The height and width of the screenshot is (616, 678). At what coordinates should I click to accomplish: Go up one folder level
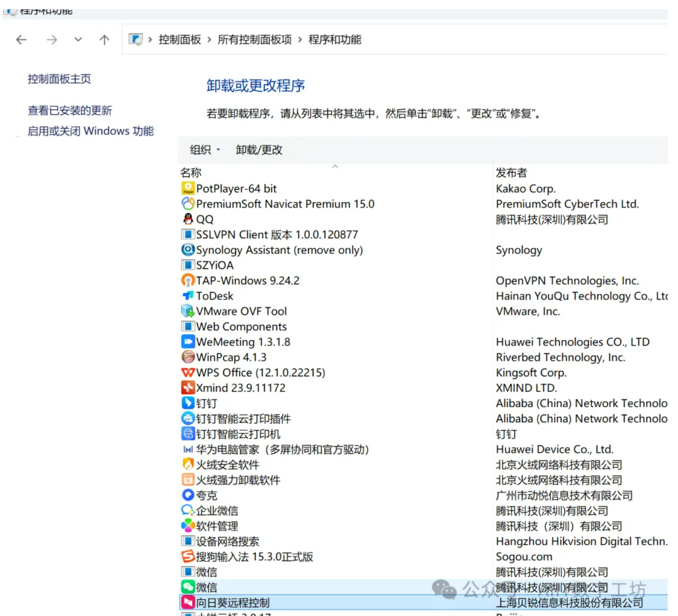(104, 40)
